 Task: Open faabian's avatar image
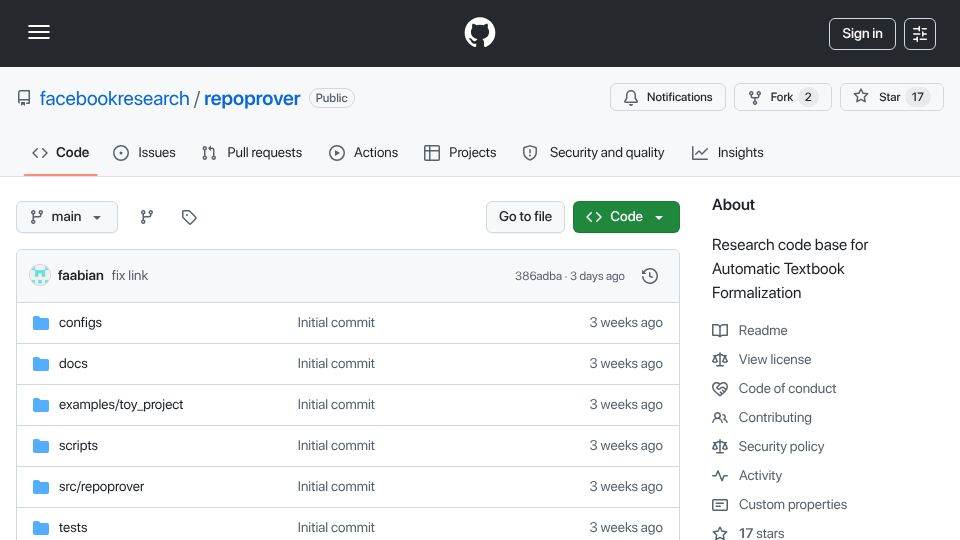click(40, 276)
